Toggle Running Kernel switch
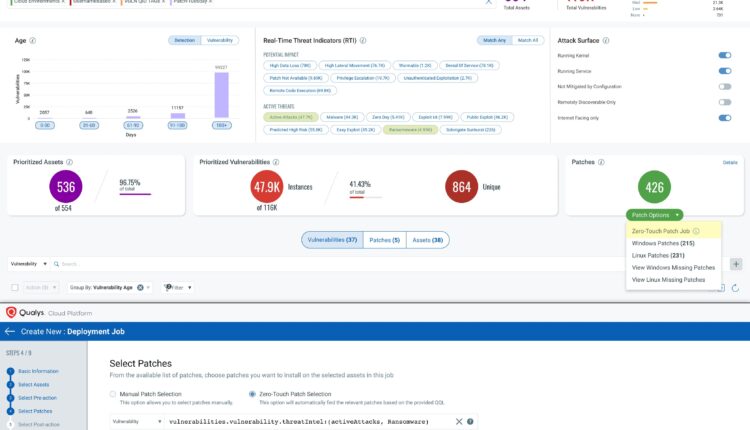 [x=725, y=55]
